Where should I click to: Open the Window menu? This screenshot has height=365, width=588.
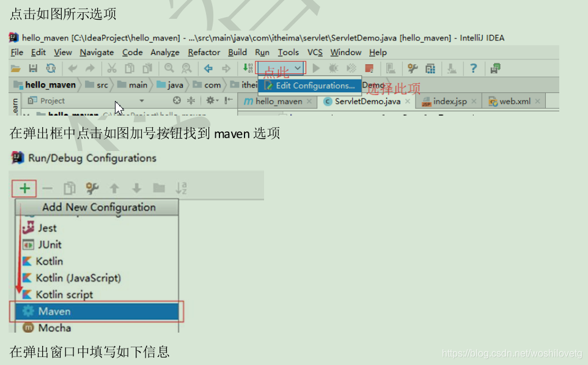click(x=346, y=53)
